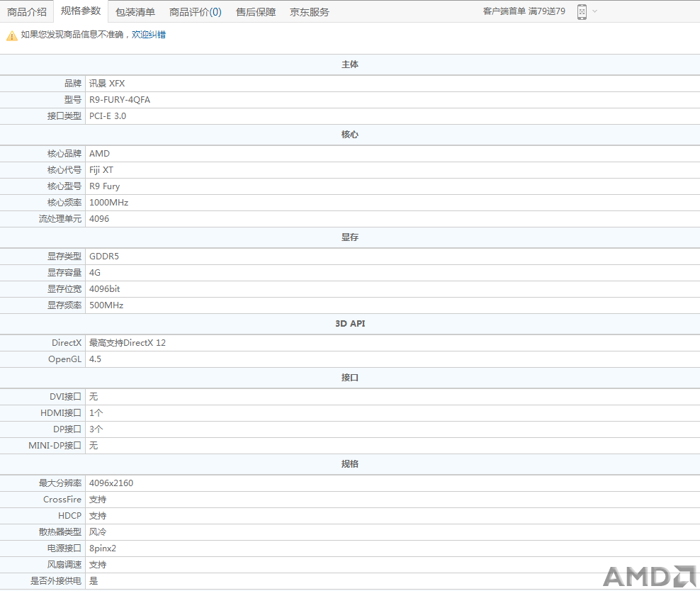
Task: Click memory type value GDDR5
Action: coord(104,257)
